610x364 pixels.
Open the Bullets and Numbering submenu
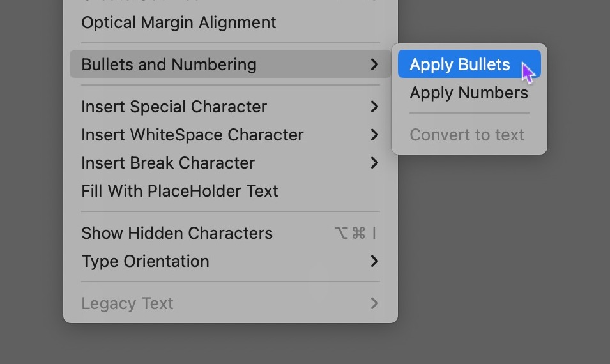click(x=169, y=64)
